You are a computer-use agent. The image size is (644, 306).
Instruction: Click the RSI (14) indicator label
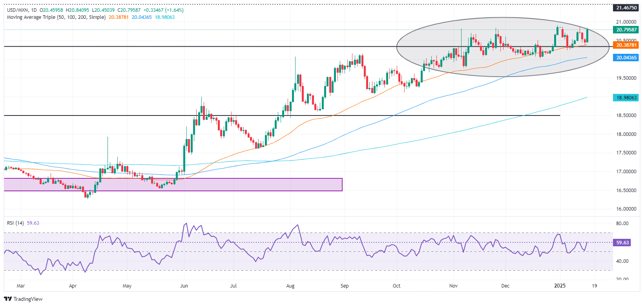pos(15,223)
